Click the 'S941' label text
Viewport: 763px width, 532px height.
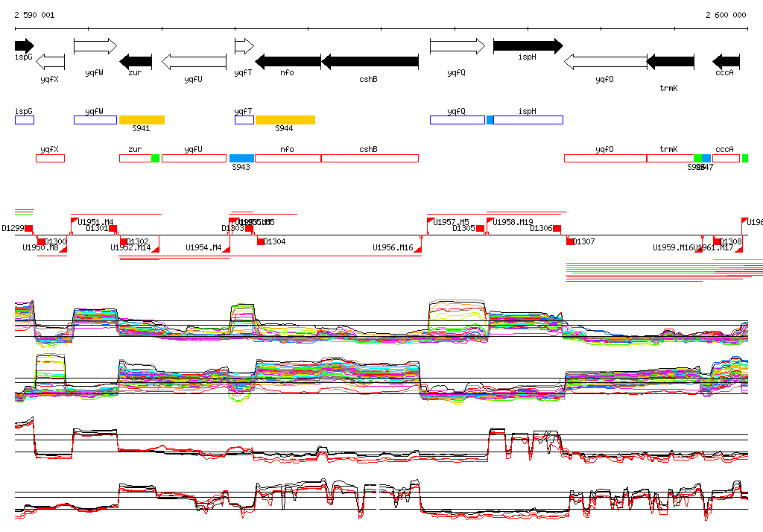point(141,128)
